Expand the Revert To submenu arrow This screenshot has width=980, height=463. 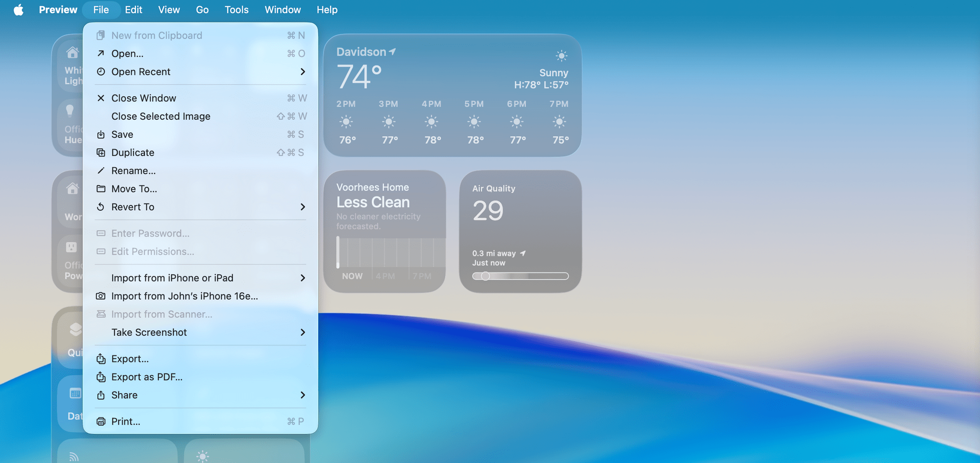coord(302,207)
